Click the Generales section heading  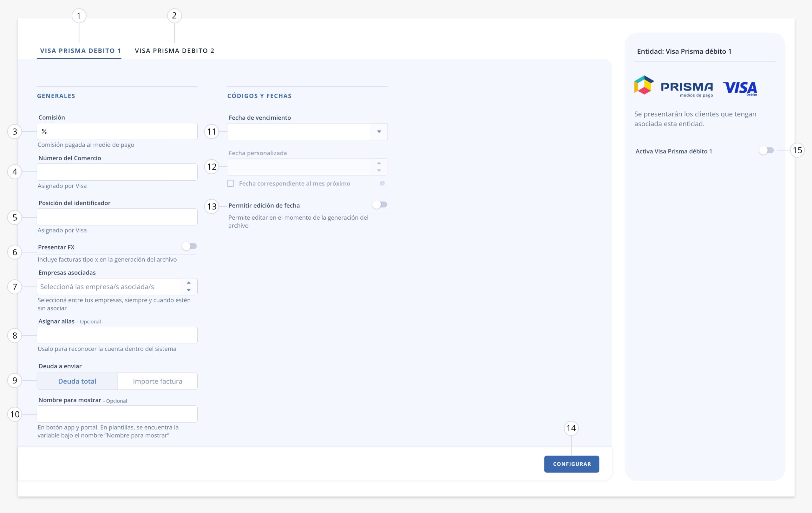pos(56,96)
